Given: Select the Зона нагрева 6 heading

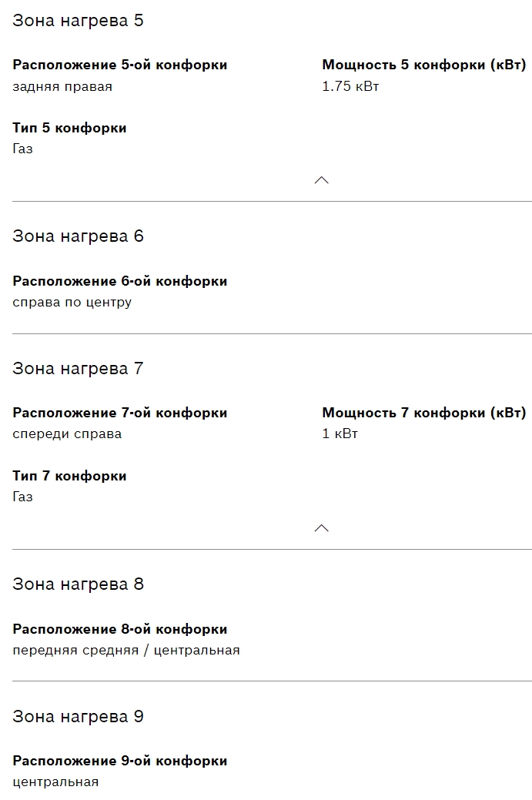Looking at the screenshot, I should click(78, 236).
